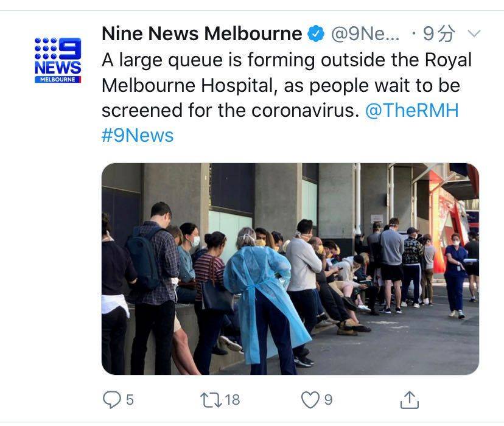The width and height of the screenshot is (504, 426).
Task: Open the #9News hashtag link
Action: click(x=138, y=135)
